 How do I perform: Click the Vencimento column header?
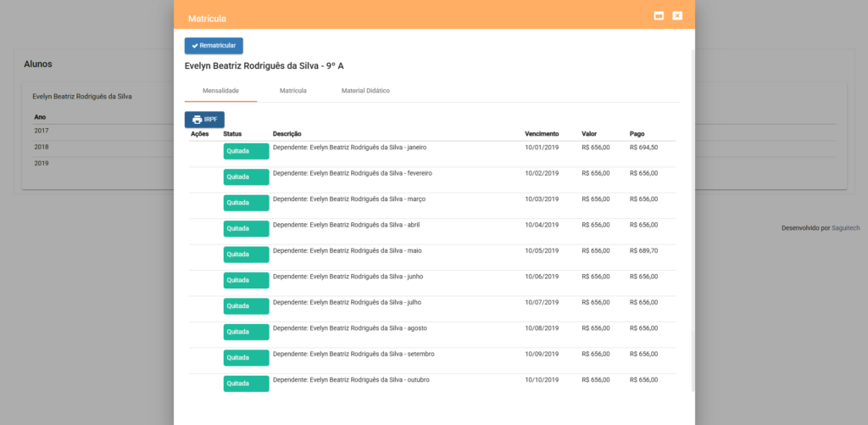542,134
